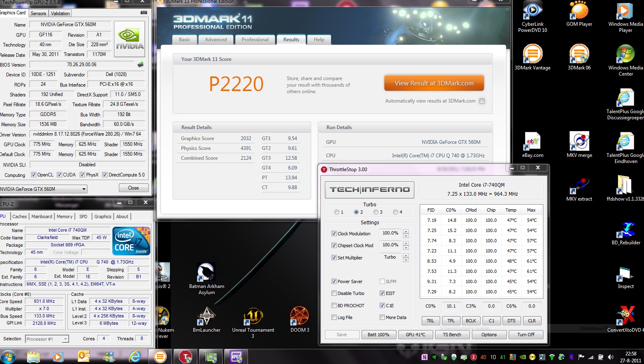
Task: Launch Batman Arkham Asylum from desktop
Action: (x=206, y=279)
